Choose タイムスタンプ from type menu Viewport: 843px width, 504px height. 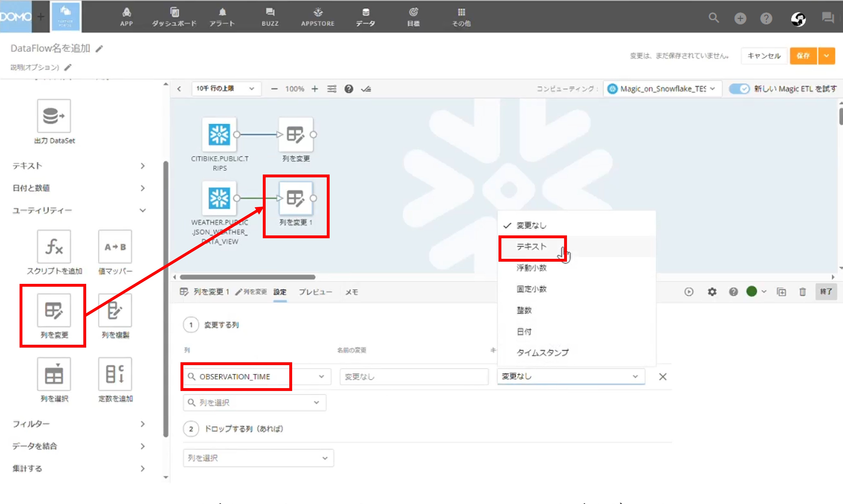coord(577,352)
